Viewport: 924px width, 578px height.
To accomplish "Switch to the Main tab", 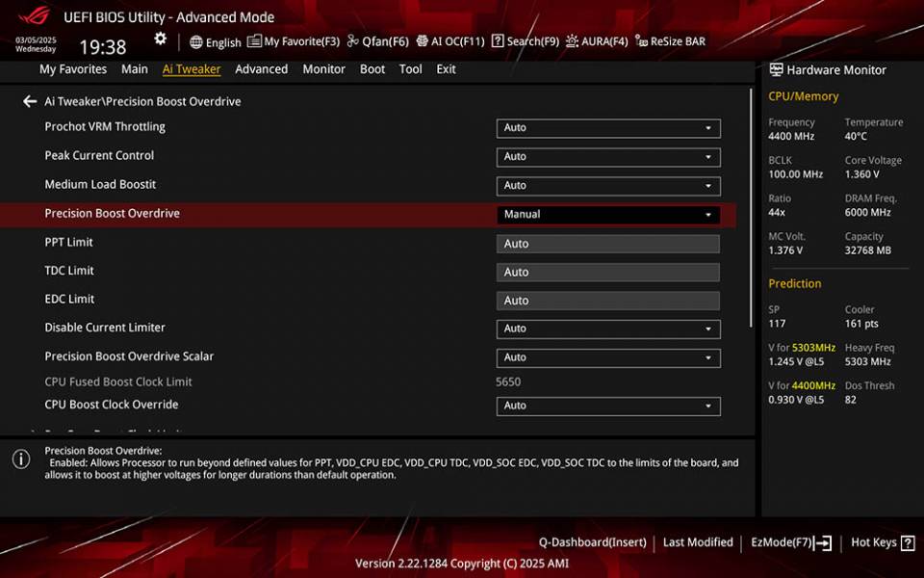I will tap(135, 69).
